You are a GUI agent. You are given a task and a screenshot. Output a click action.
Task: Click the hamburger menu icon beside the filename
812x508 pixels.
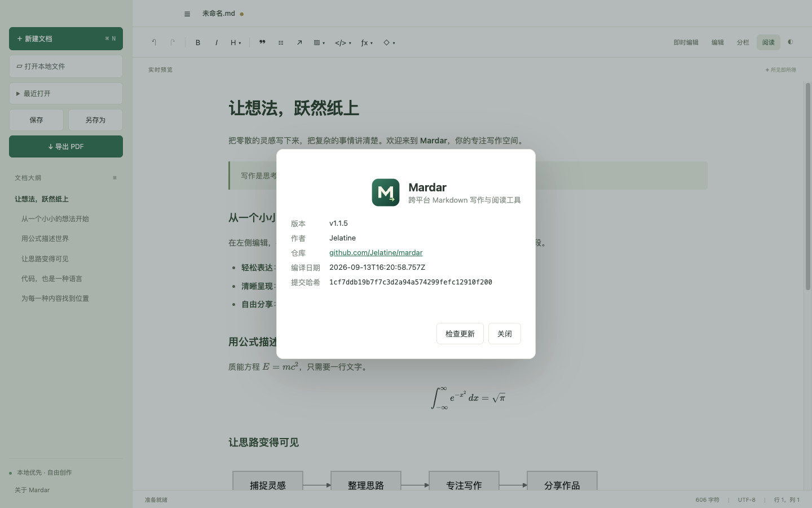[187, 14]
